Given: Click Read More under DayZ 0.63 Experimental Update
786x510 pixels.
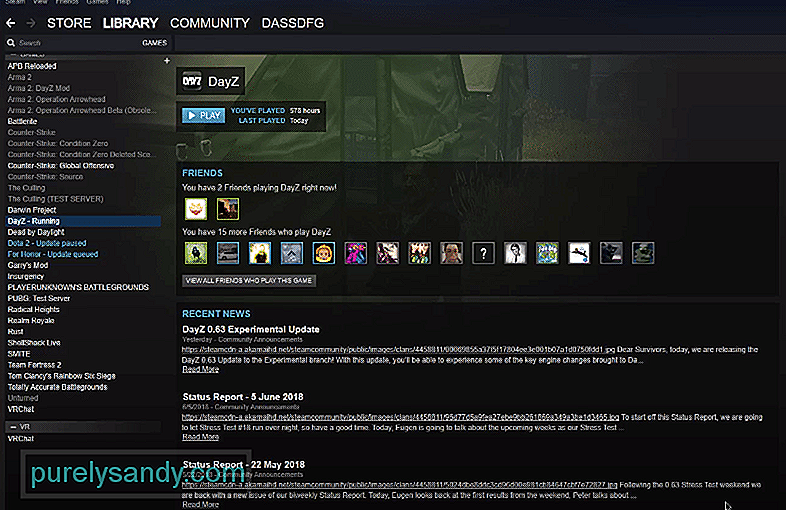Looking at the screenshot, I should pos(201,370).
